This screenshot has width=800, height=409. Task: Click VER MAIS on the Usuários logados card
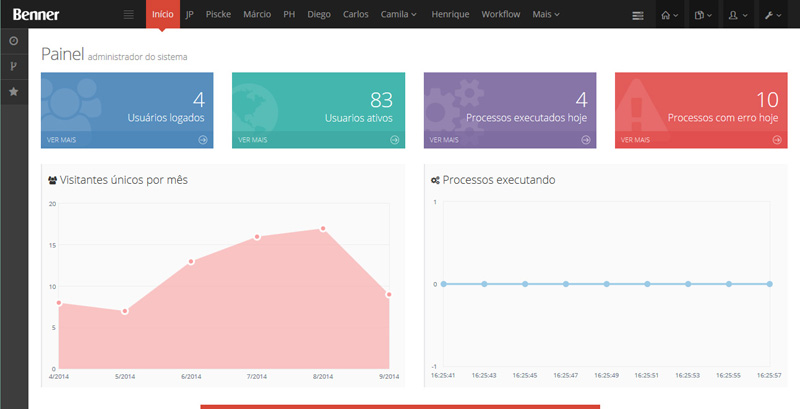61,140
